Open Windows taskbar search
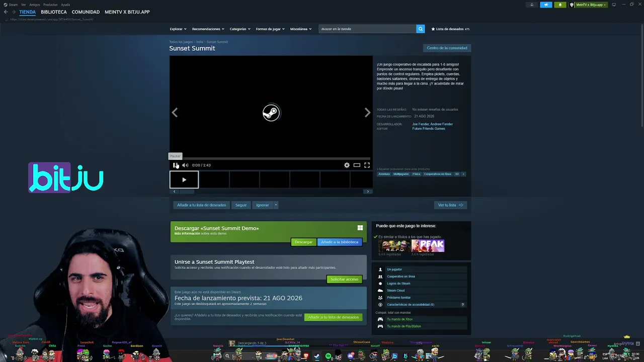 click(x=227, y=356)
